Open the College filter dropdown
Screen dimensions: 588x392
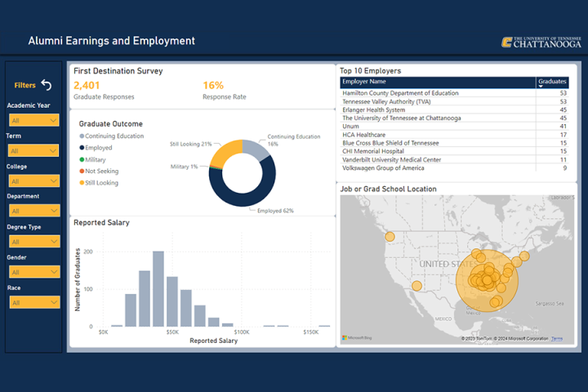[33, 181]
